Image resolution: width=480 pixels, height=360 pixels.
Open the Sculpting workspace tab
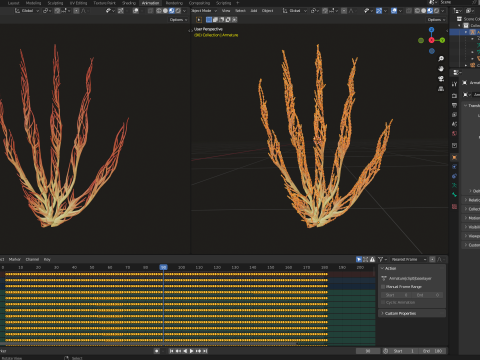55,3
